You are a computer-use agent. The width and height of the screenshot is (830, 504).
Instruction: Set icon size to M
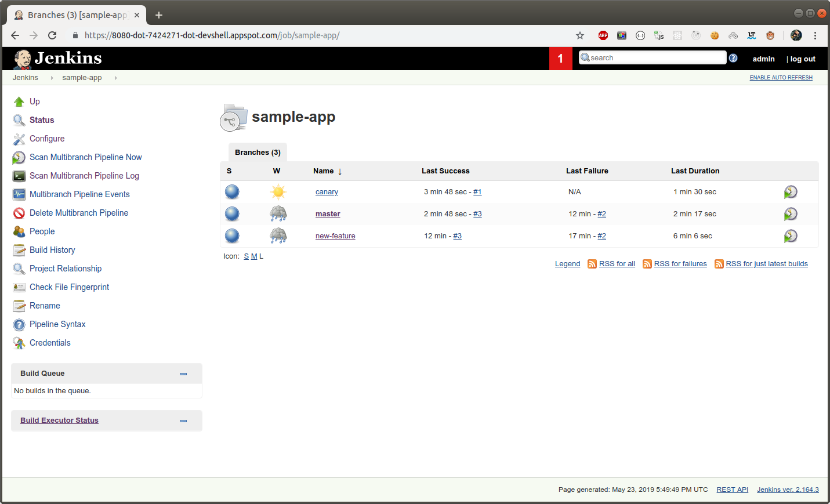click(254, 256)
